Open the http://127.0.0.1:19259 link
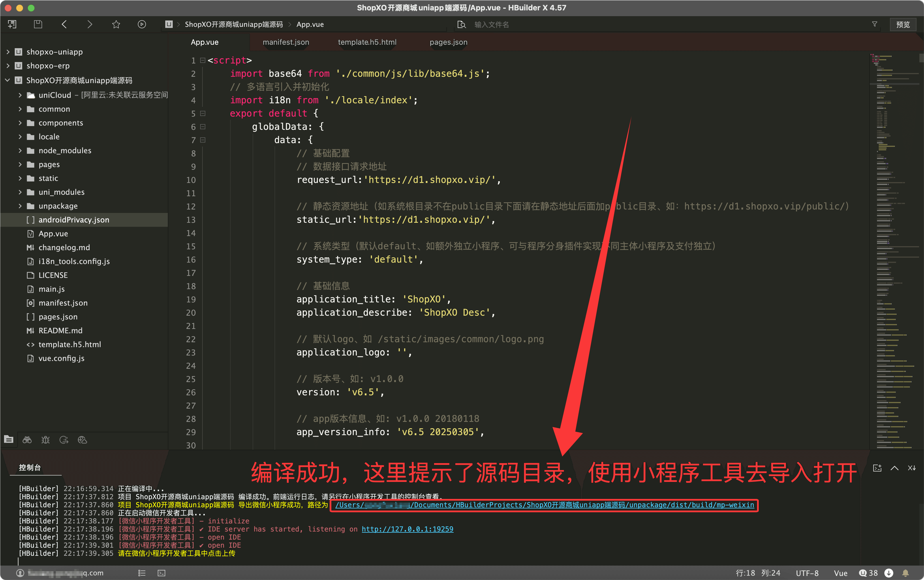Image resolution: width=924 pixels, height=580 pixels. [x=407, y=529]
